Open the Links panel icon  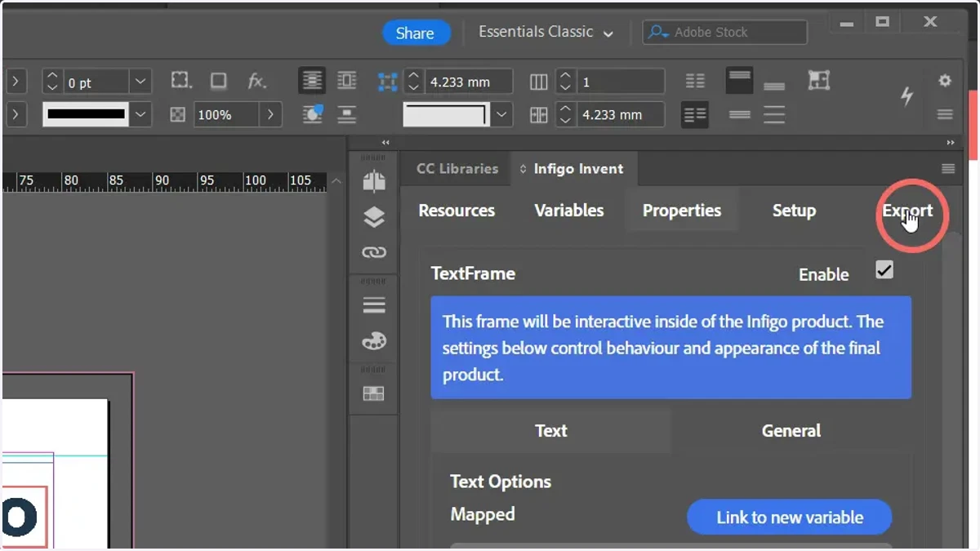tap(374, 253)
